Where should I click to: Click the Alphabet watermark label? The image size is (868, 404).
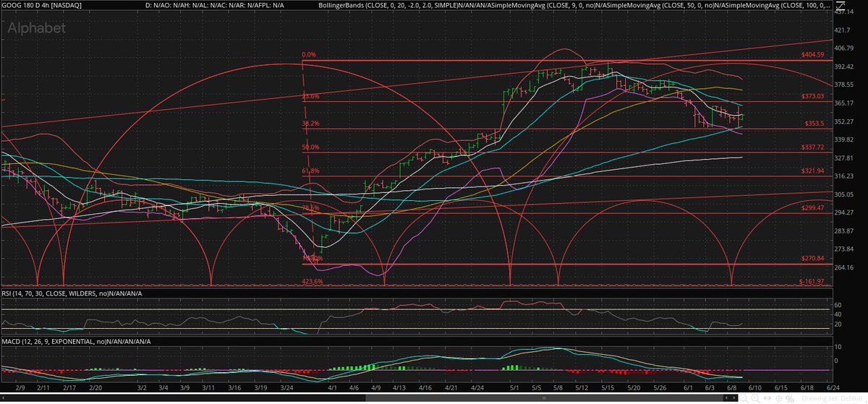pos(38,28)
